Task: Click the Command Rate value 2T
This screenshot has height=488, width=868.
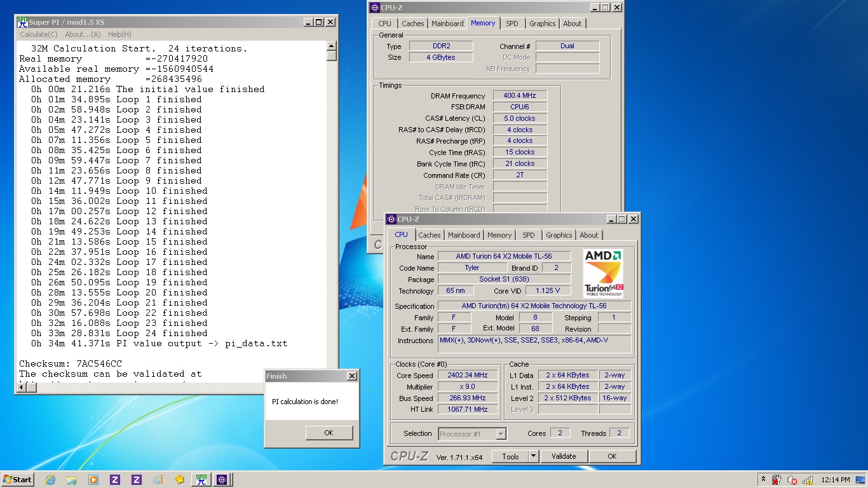Action: [x=520, y=175]
